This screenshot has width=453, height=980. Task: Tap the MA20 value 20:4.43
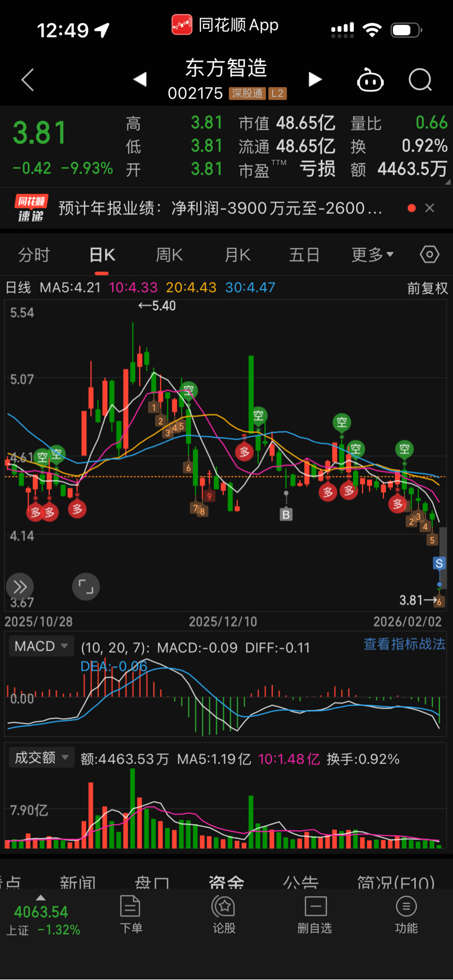(x=191, y=288)
